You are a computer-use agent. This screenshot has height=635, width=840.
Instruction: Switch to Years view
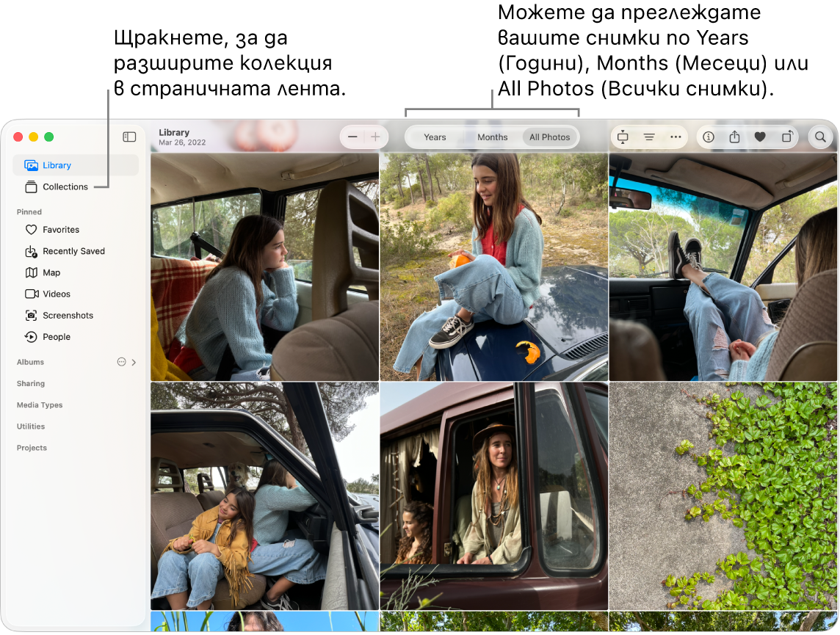(435, 137)
